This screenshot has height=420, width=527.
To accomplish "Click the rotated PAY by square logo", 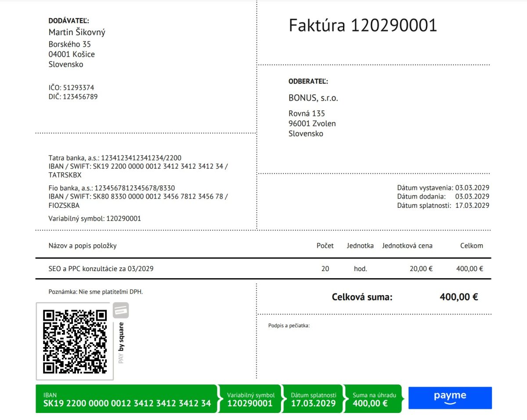I will (121, 343).
